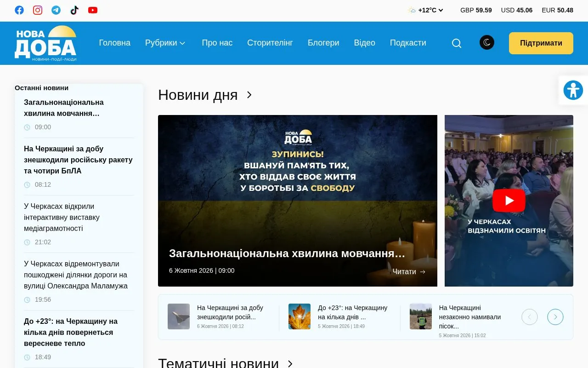Click the Підтримати button

coord(541,43)
